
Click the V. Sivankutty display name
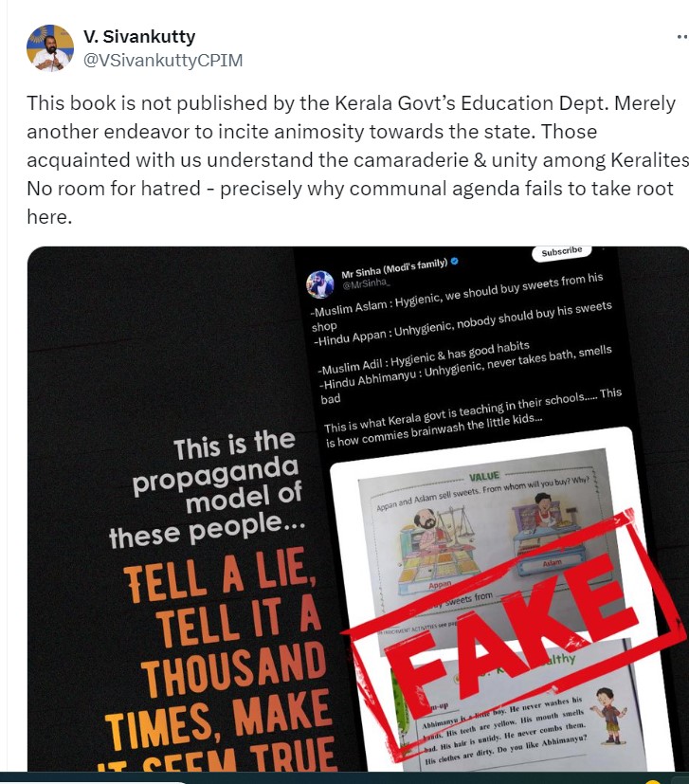[x=139, y=37]
